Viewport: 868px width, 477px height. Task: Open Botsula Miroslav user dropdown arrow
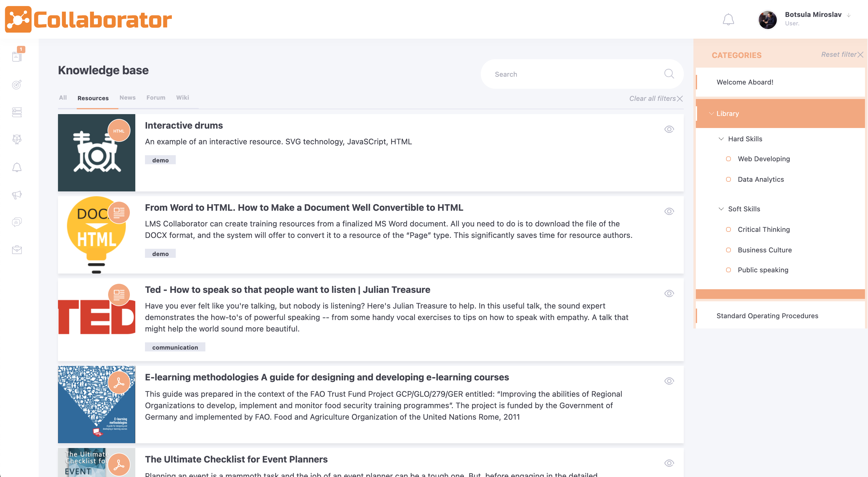(848, 15)
